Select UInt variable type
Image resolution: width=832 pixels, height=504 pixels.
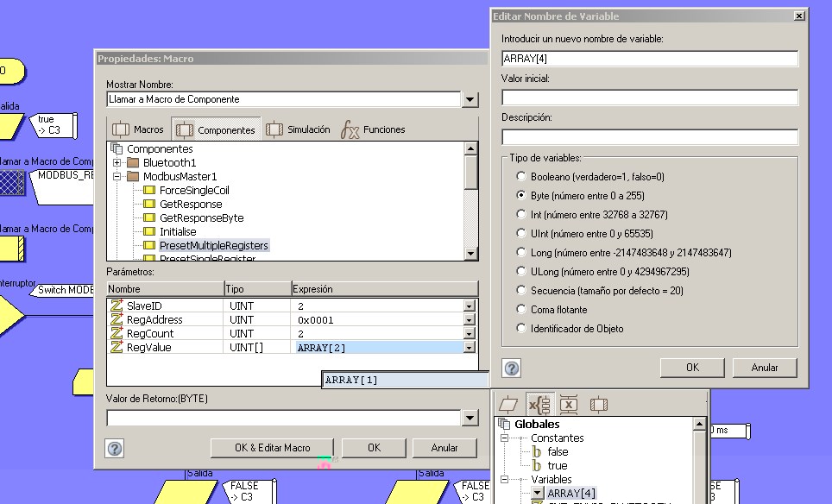click(x=521, y=233)
